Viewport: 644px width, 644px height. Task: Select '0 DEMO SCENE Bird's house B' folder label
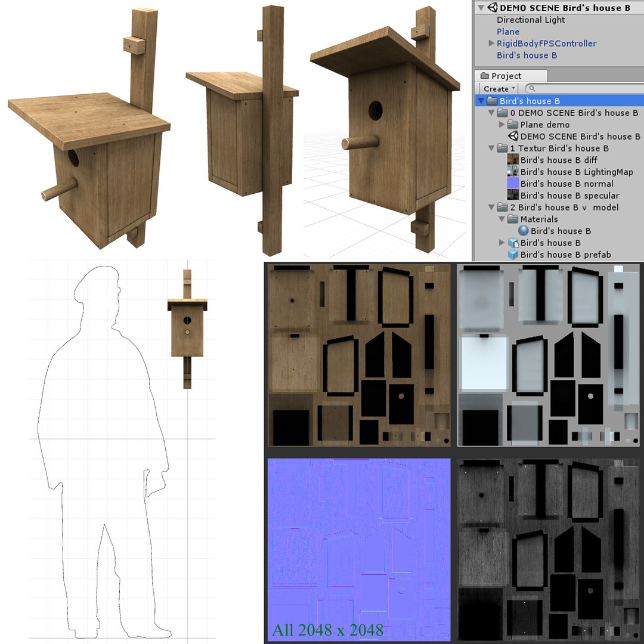point(574,113)
